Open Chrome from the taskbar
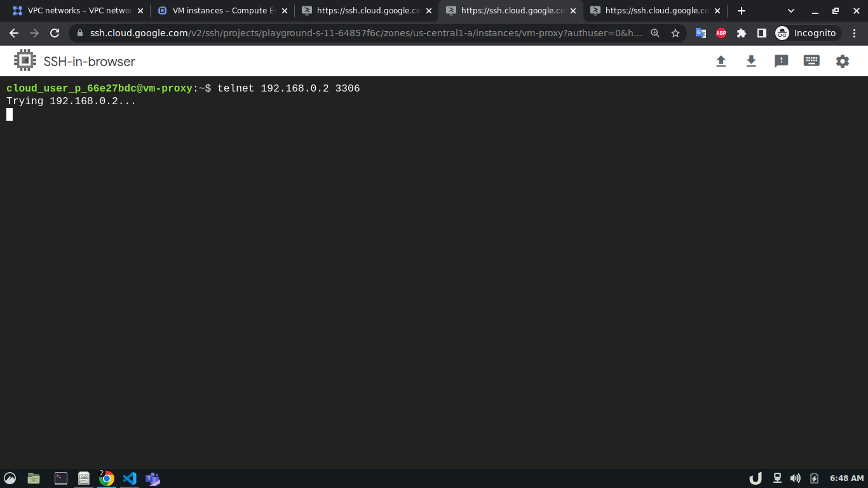This screenshot has width=868, height=488. tap(106, 478)
